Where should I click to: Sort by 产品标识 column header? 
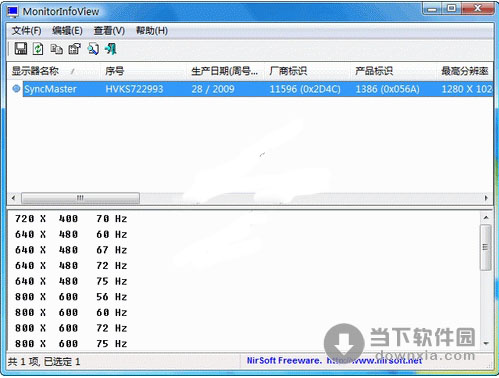point(394,71)
